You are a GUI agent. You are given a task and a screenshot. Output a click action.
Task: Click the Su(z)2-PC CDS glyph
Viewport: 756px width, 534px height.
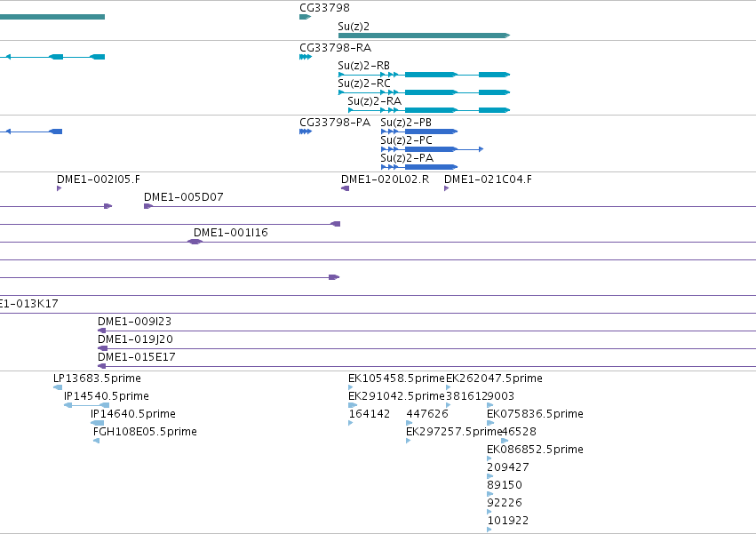coord(432,149)
